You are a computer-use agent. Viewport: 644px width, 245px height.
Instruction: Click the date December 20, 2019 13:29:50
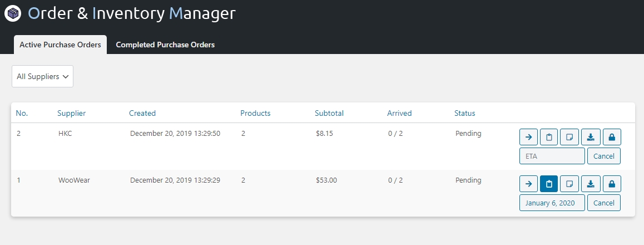[175, 134]
